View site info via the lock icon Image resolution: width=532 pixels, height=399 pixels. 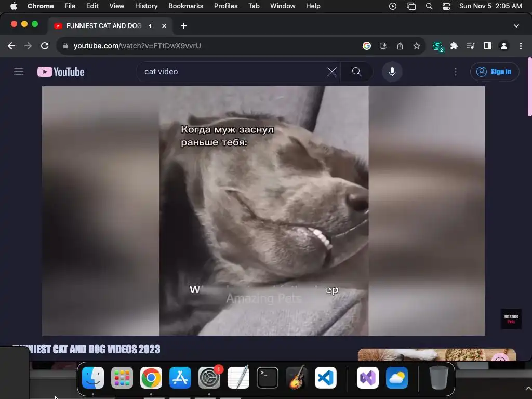[x=65, y=46]
